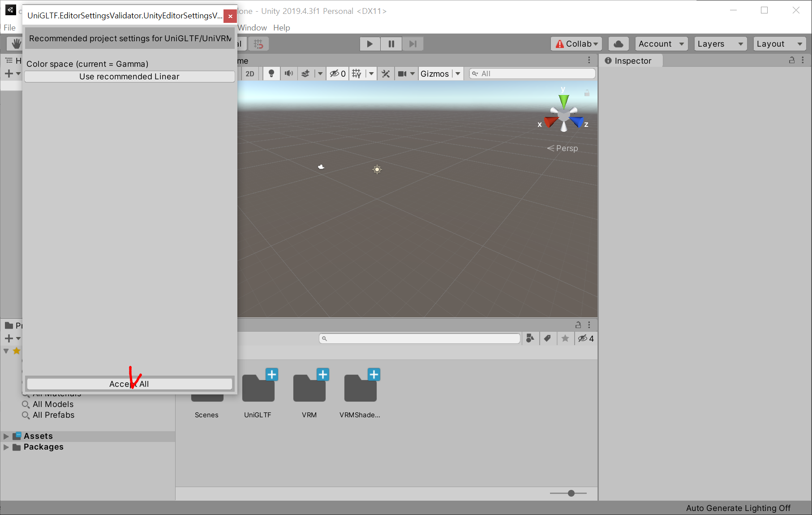Open Gizmos dropdown arrow
Image resolution: width=812 pixels, height=515 pixels.
click(458, 74)
